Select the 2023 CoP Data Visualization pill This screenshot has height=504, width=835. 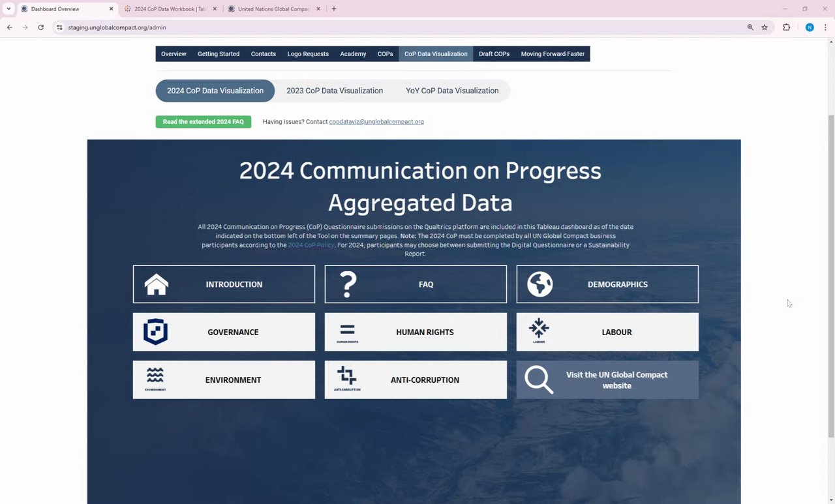[x=335, y=91]
